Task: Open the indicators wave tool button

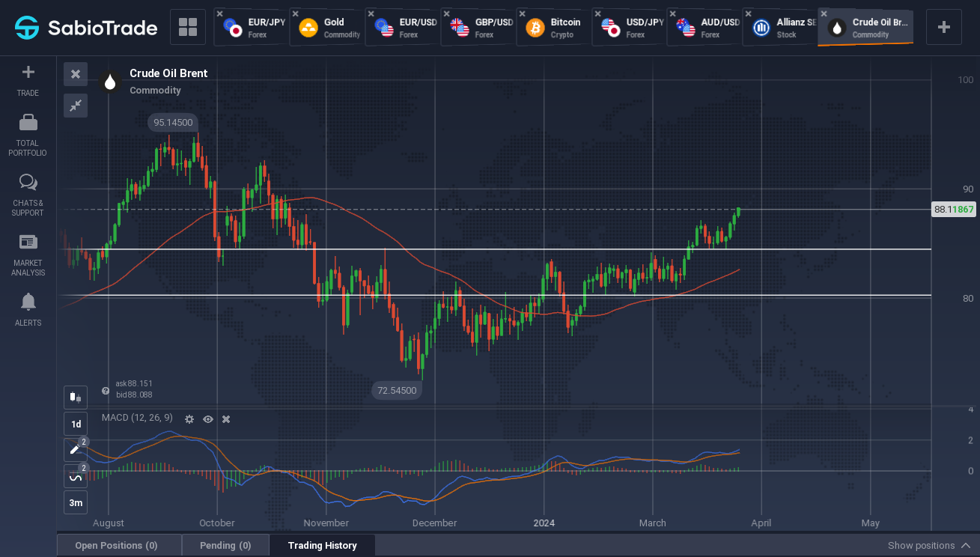Action: 76,477
